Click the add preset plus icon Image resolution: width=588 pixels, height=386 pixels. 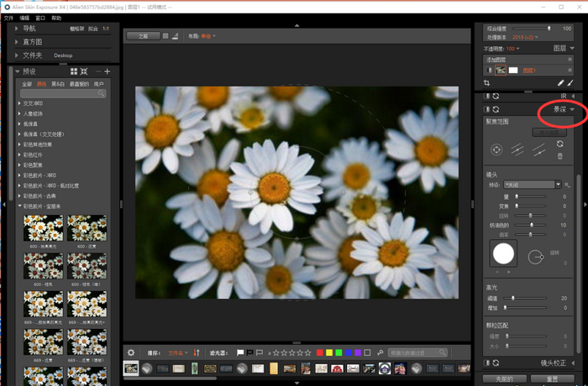pyautogui.click(x=108, y=72)
